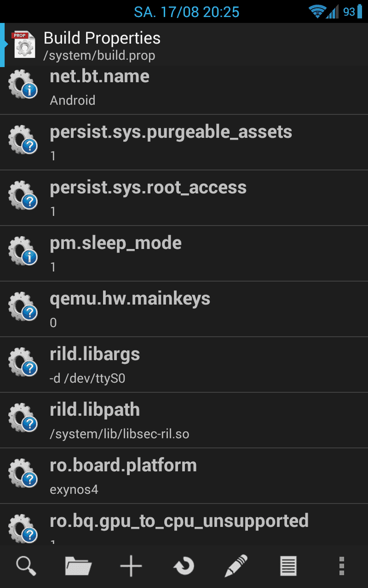Select ro.board.platform exynos4 entry
The image size is (368, 588).
click(x=184, y=476)
